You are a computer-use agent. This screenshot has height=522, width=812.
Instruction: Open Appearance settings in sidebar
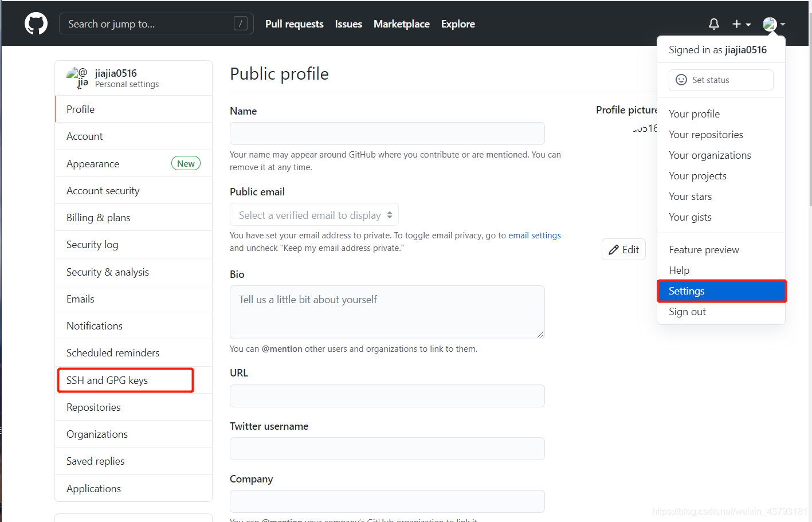pos(134,163)
